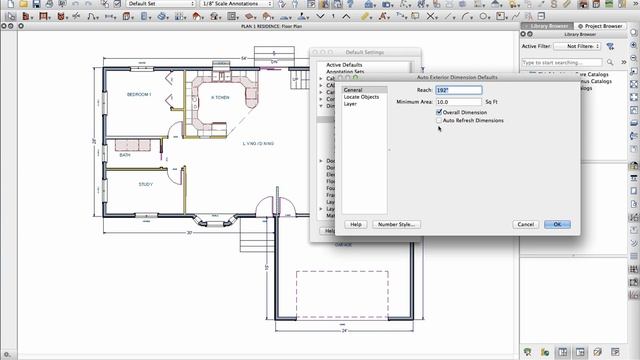Uncheck the Overall Dimension checkbox
The width and height of the screenshot is (640, 360).
coord(439,112)
